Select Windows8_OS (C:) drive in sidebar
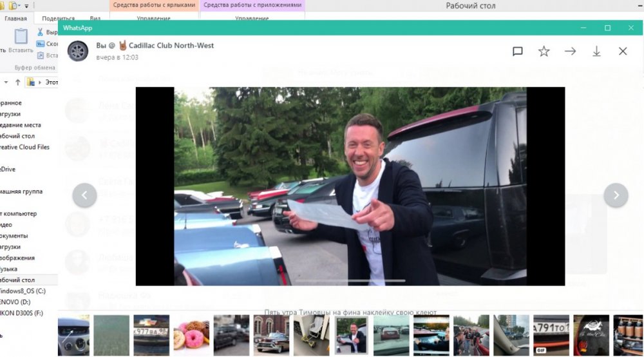Image resolution: width=644 pixels, height=357 pixels. click(23, 291)
